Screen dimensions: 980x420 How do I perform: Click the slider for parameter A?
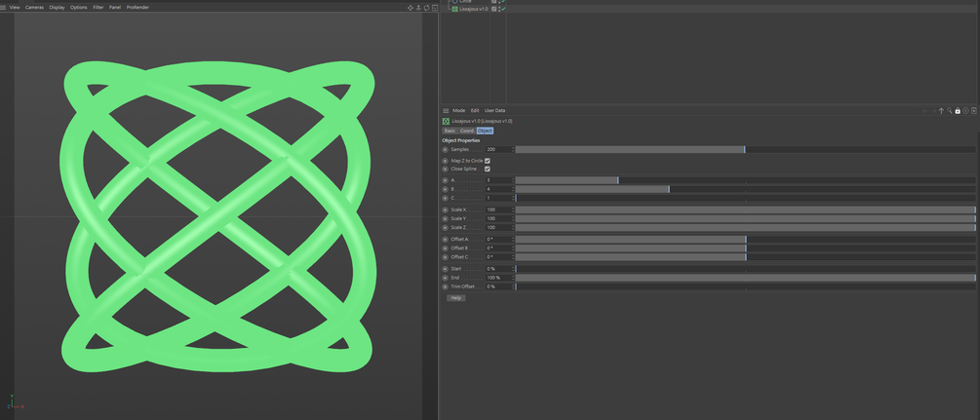point(745,180)
